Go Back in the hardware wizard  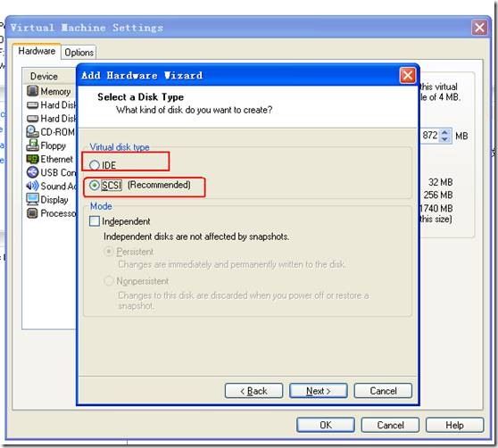[x=253, y=391]
